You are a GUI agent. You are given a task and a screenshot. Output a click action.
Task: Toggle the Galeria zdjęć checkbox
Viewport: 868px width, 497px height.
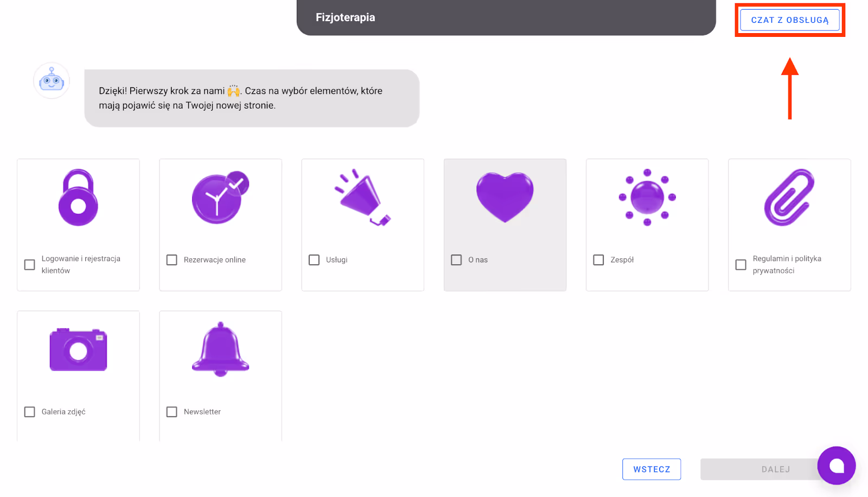[30, 412]
